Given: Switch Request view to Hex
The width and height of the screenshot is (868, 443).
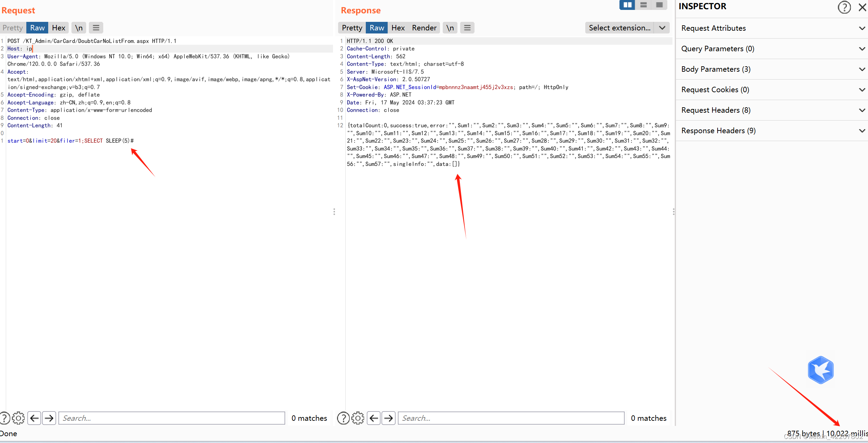Looking at the screenshot, I should 58,28.
